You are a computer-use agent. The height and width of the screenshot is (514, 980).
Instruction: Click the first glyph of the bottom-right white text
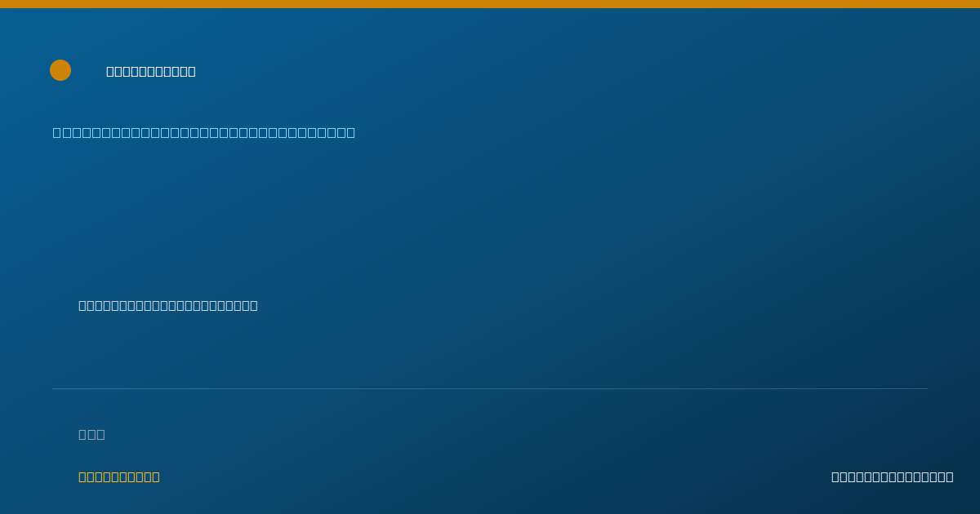[835, 476]
